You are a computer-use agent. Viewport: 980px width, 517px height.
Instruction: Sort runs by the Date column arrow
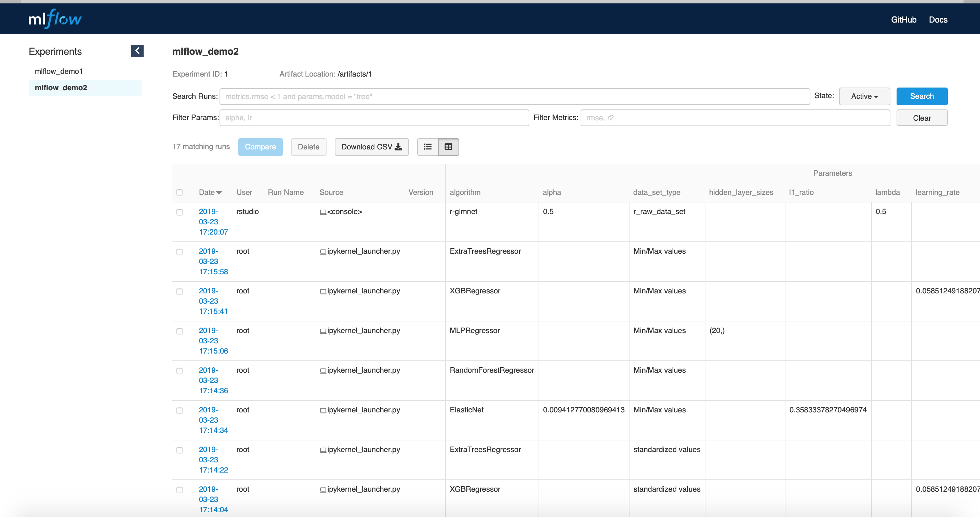pos(219,193)
